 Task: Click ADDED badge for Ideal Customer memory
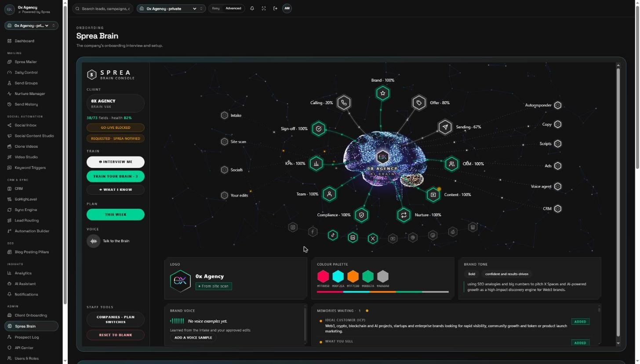coord(580,321)
